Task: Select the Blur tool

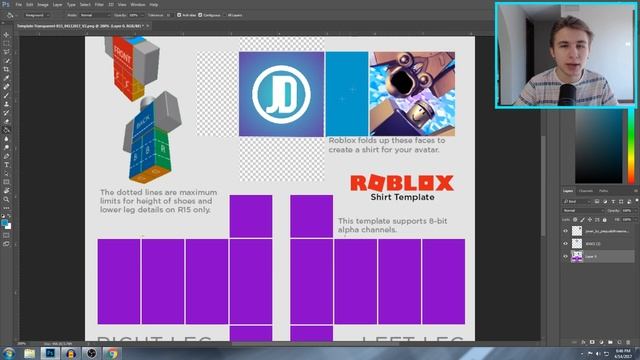Action: [x=6, y=139]
